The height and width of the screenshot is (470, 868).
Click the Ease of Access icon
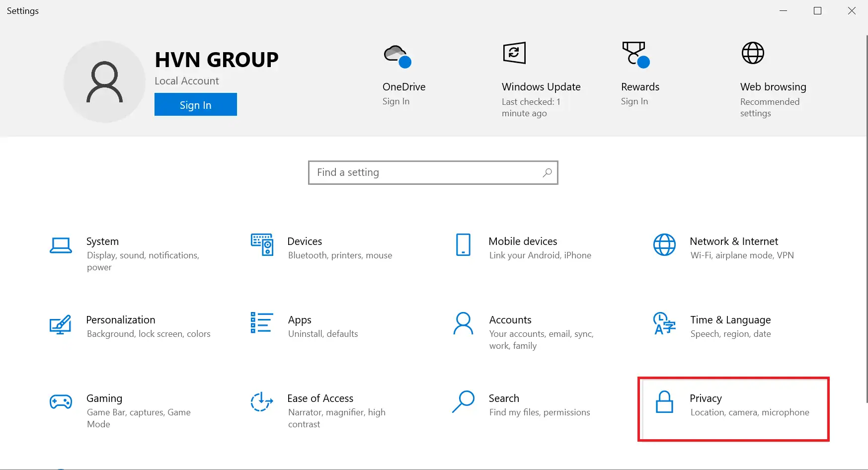click(262, 402)
